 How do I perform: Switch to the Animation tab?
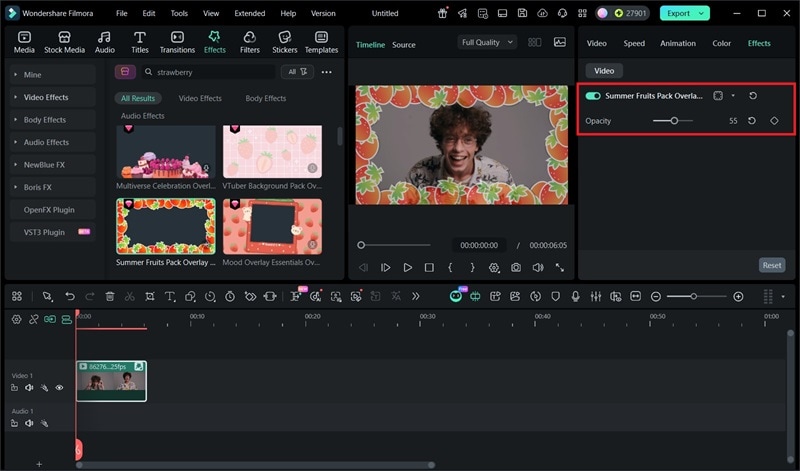click(677, 44)
